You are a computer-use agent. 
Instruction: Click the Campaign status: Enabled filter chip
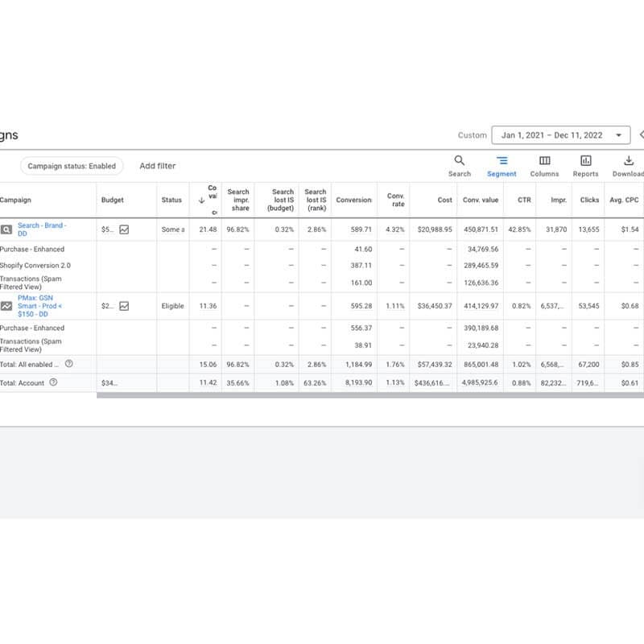(72, 166)
